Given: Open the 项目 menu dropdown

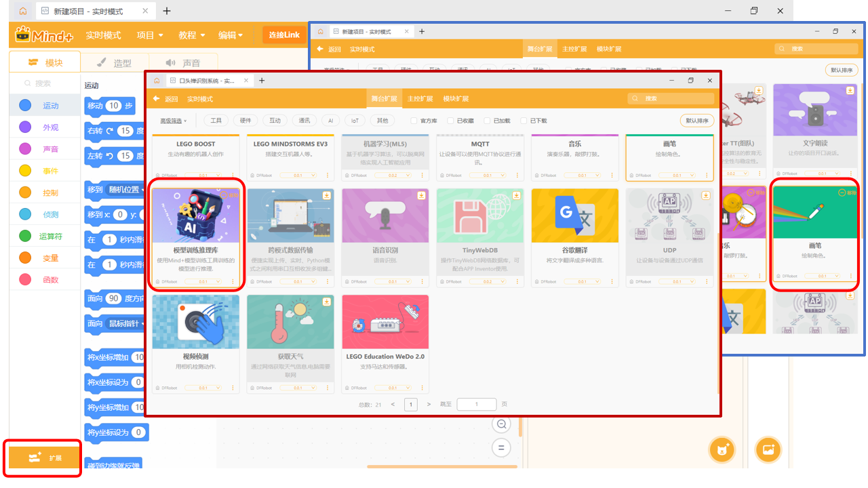Looking at the screenshot, I should coord(150,35).
